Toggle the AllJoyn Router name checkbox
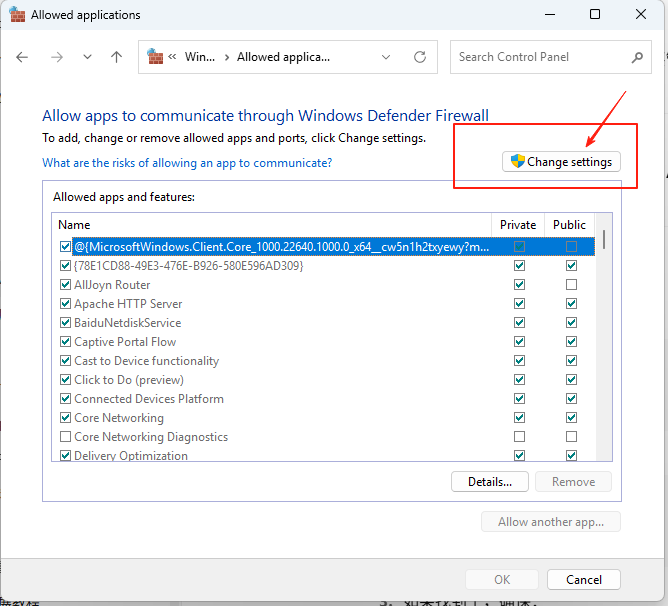668x606 pixels. point(65,285)
